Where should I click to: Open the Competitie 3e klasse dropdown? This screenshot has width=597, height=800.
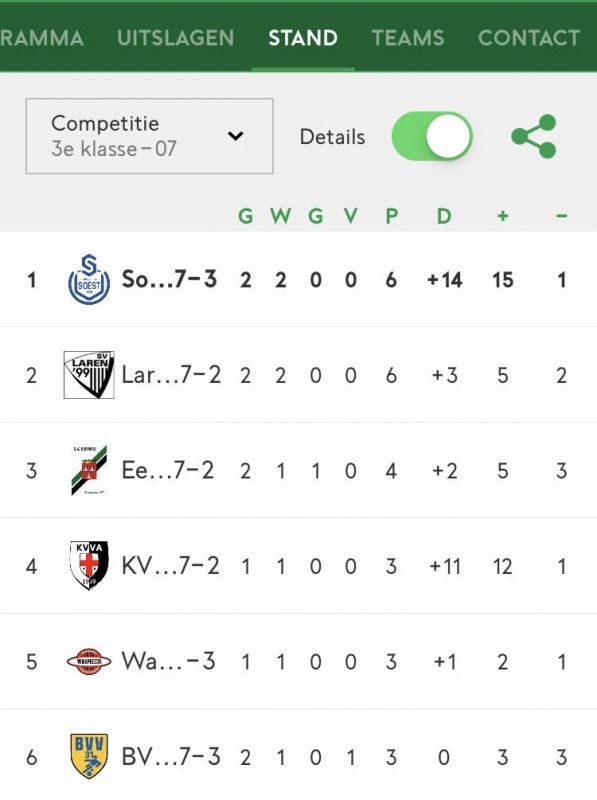150,136
